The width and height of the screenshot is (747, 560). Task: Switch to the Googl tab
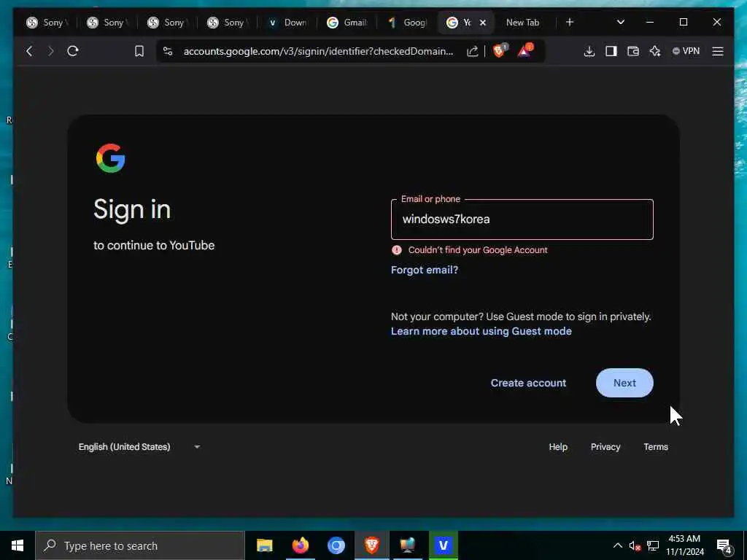click(407, 23)
